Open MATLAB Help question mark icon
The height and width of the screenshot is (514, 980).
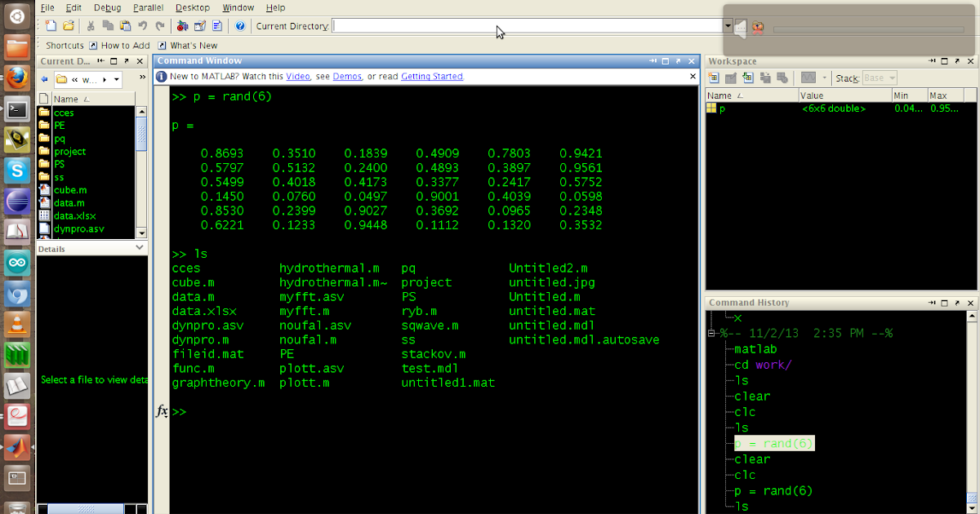[240, 26]
